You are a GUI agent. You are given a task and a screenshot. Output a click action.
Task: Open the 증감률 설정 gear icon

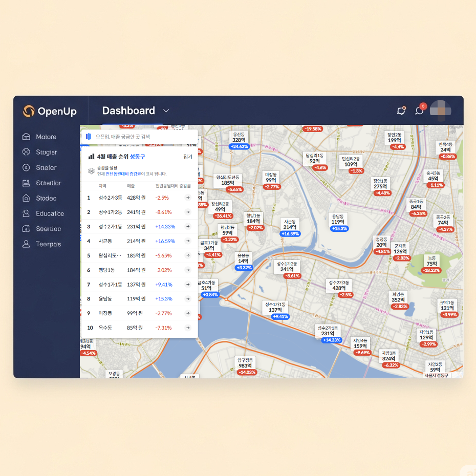[92, 171]
